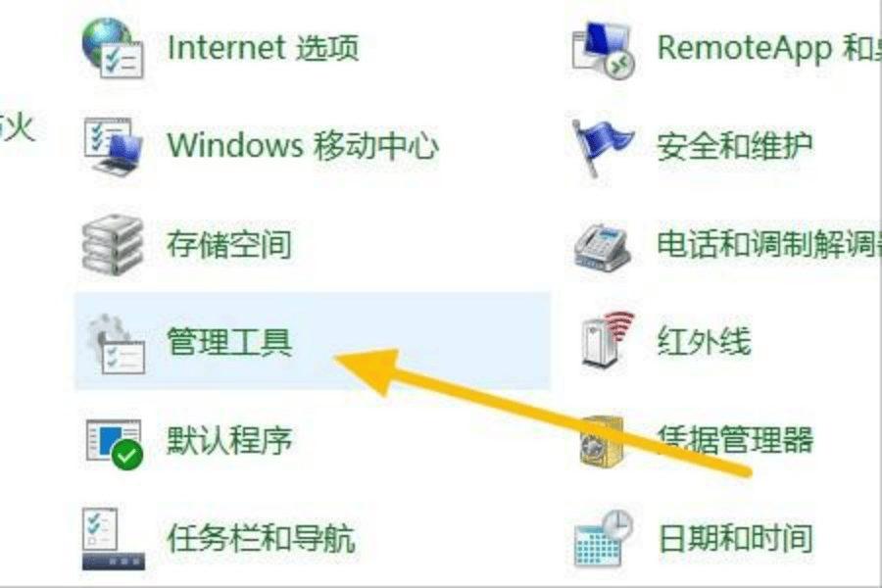The image size is (882, 588).
Task: Select the Windows 移动中心 text link
Action: [303, 145]
